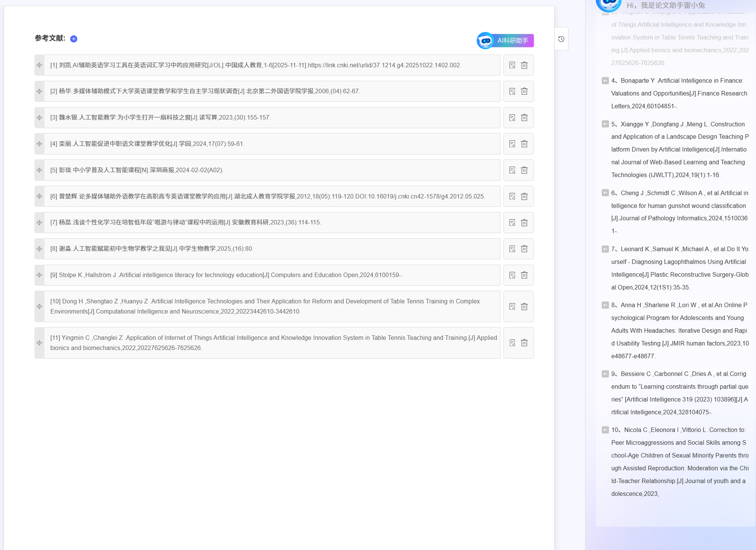
Task: Delete reference [2] by 杨华
Action: coord(524,91)
